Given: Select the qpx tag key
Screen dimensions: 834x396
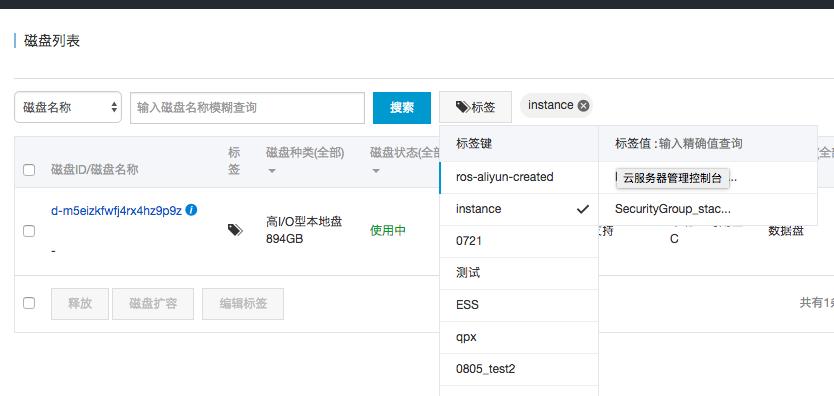Looking at the screenshot, I should coord(519,337).
